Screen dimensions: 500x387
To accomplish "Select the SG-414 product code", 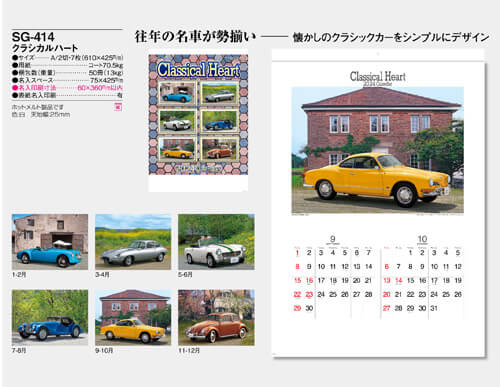I will pos(33,37).
